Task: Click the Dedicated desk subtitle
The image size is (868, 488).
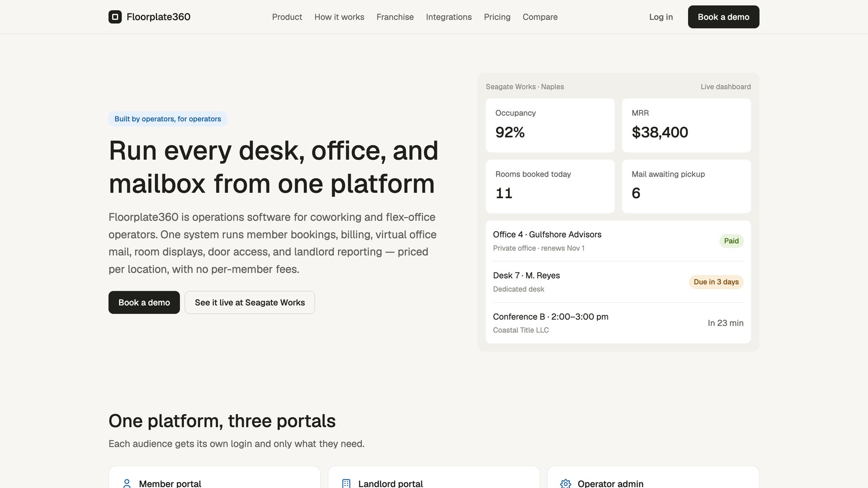Action: pyautogui.click(x=518, y=289)
